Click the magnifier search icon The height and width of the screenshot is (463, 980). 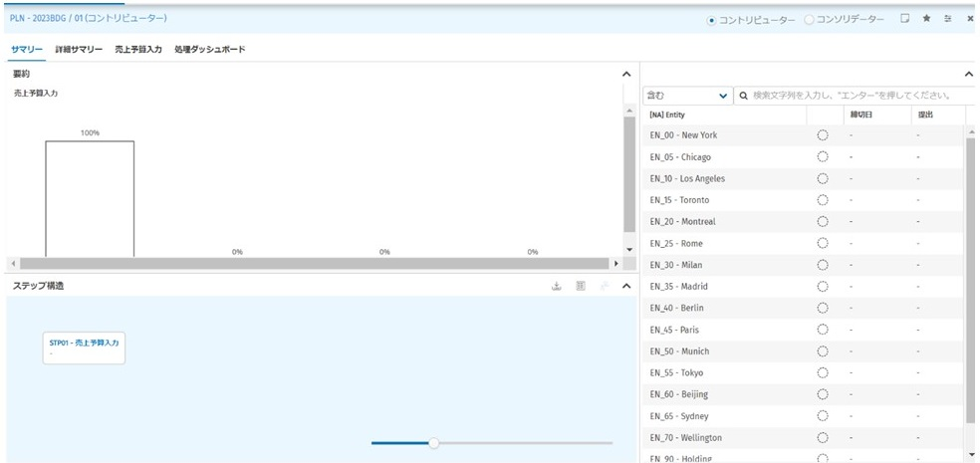pyautogui.click(x=743, y=96)
